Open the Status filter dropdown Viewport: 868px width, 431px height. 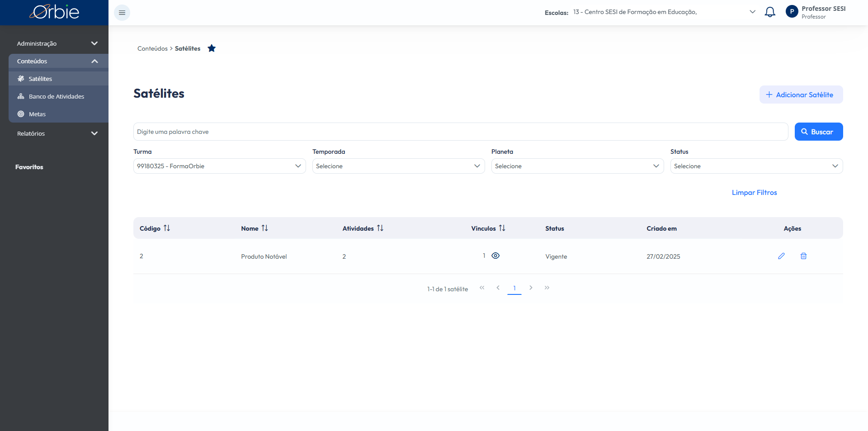pyautogui.click(x=756, y=166)
